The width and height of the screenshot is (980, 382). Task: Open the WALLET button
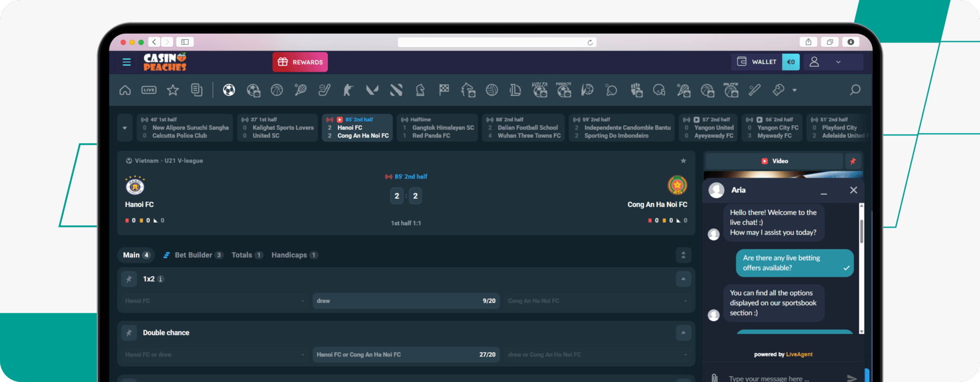[x=757, y=62]
